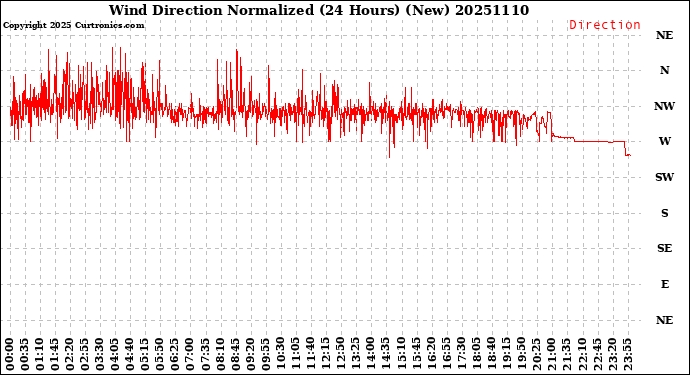
Task: Click the '21:00' time axis label
Action: pyautogui.click(x=551, y=354)
